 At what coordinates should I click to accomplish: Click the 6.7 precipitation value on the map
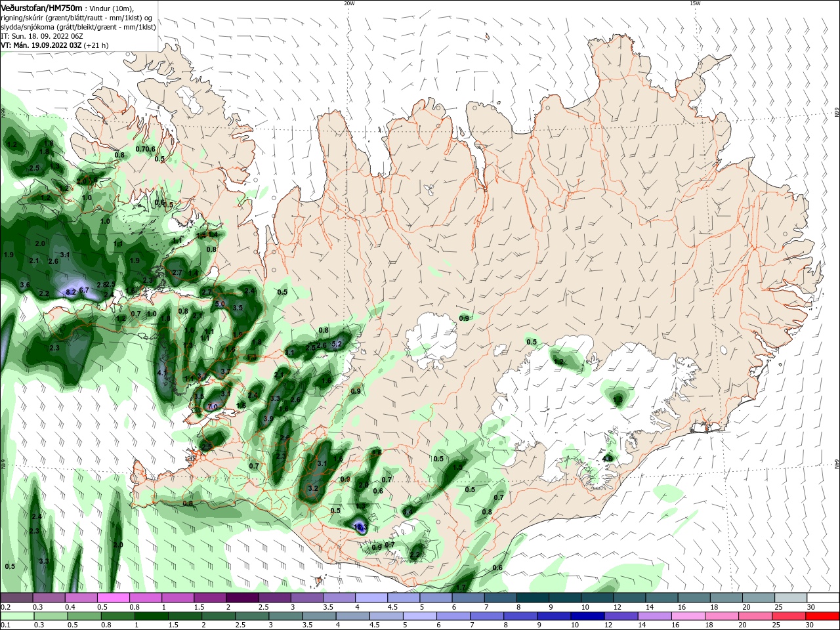tap(84, 290)
